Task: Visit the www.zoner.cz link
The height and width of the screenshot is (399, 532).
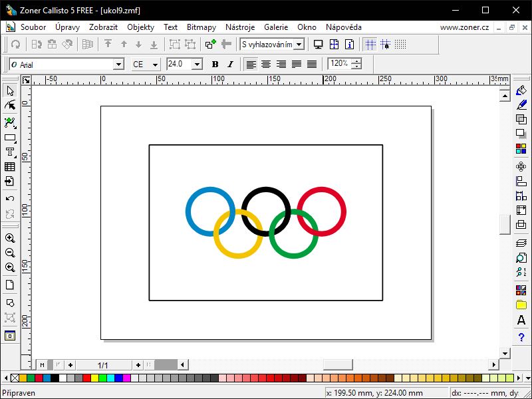Action: tap(464, 27)
